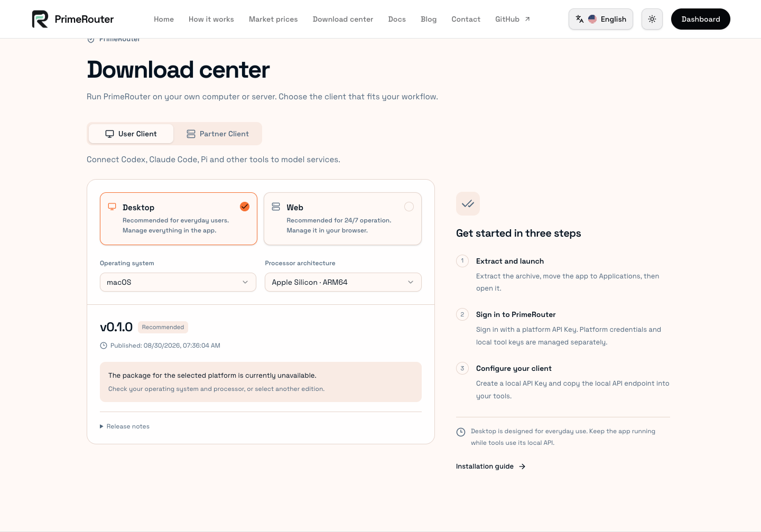Image resolution: width=761 pixels, height=532 pixels.
Task: Click the monitor icon on Desktop card
Action: click(x=112, y=207)
